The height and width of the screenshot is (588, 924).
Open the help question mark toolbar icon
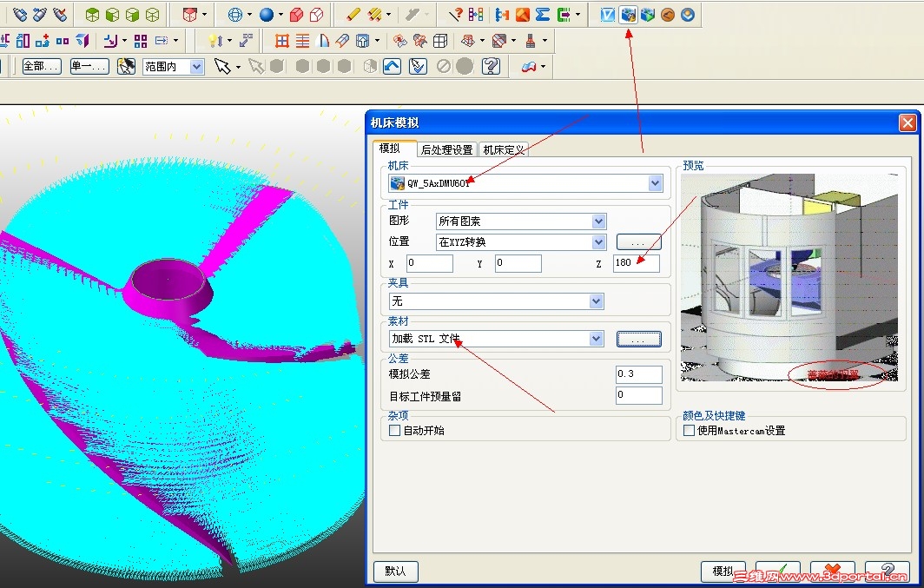491,66
